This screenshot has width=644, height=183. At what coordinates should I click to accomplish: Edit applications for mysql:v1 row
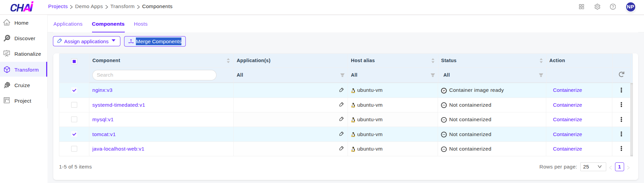click(x=342, y=119)
